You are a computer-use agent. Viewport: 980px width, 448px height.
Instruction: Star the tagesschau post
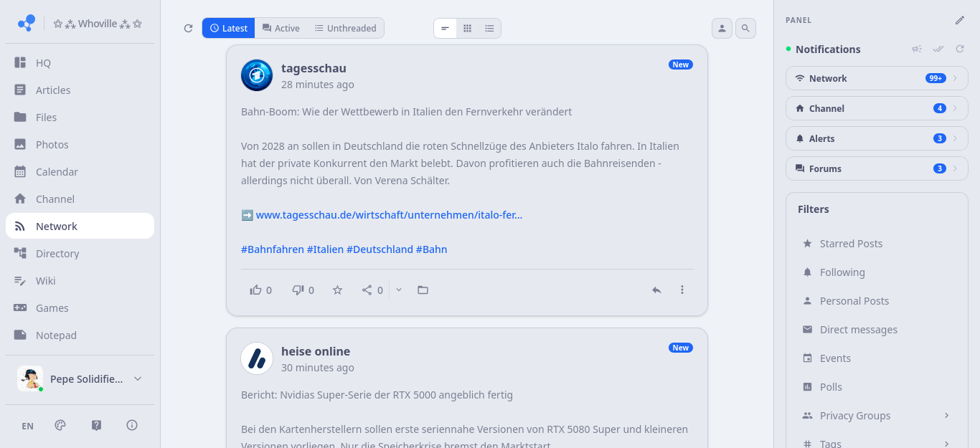pyautogui.click(x=338, y=290)
